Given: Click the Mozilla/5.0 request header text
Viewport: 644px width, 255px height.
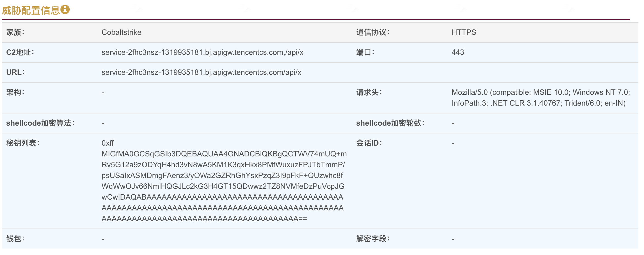Looking at the screenshot, I should (x=541, y=98).
